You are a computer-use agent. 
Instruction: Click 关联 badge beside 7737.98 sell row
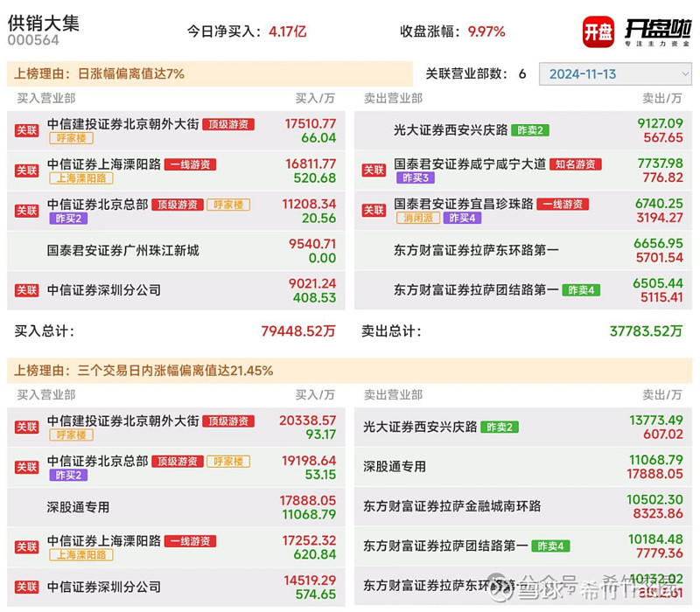[374, 170]
